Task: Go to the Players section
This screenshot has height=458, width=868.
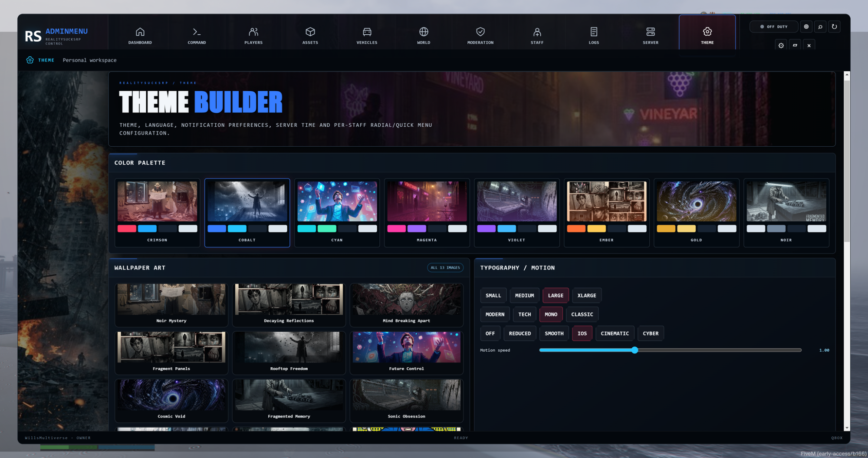Action: click(x=253, y=36)
